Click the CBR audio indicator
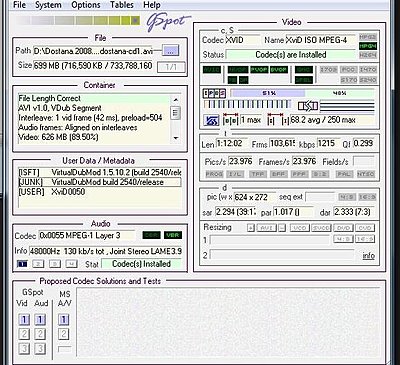This screenshot has height=365, width=400. click(151, 235)
